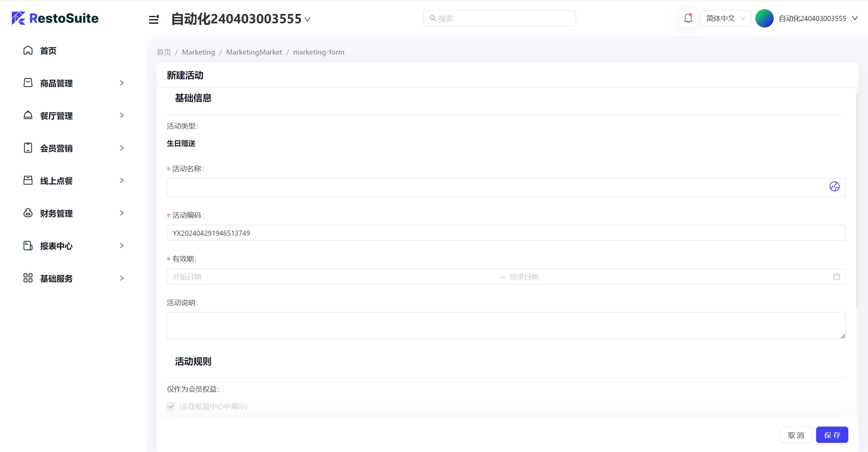Open the notification bell
This screenshot has width=868, height=452.
tap(688, 18)
